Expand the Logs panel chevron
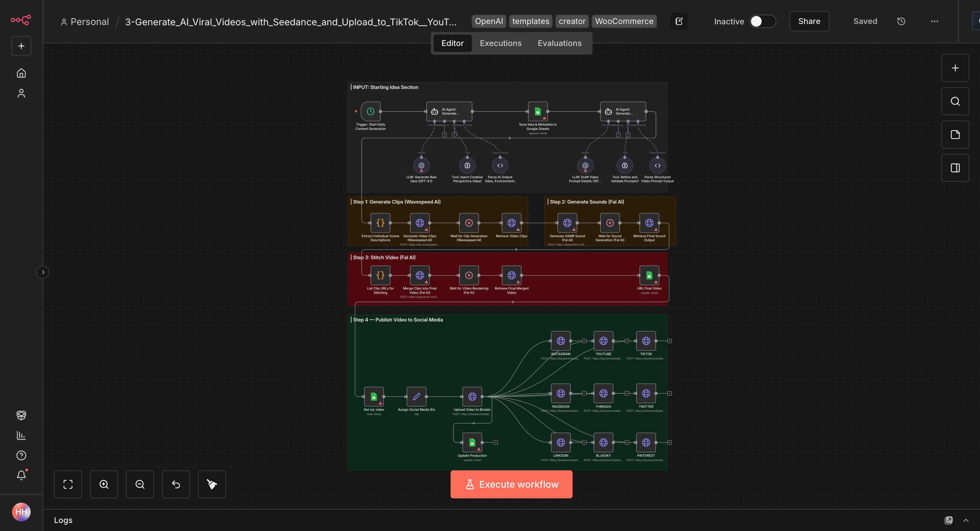 pos(966,520)
